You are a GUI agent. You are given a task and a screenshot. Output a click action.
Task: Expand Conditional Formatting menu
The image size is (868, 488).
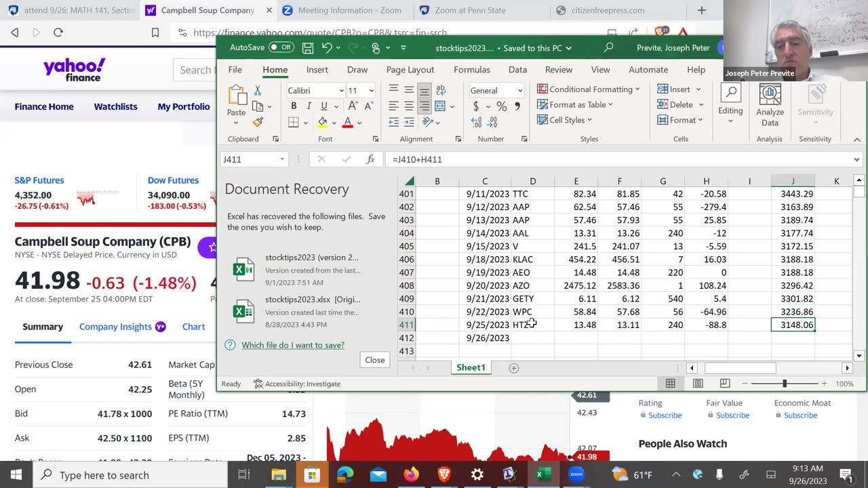tap(588, 89)
